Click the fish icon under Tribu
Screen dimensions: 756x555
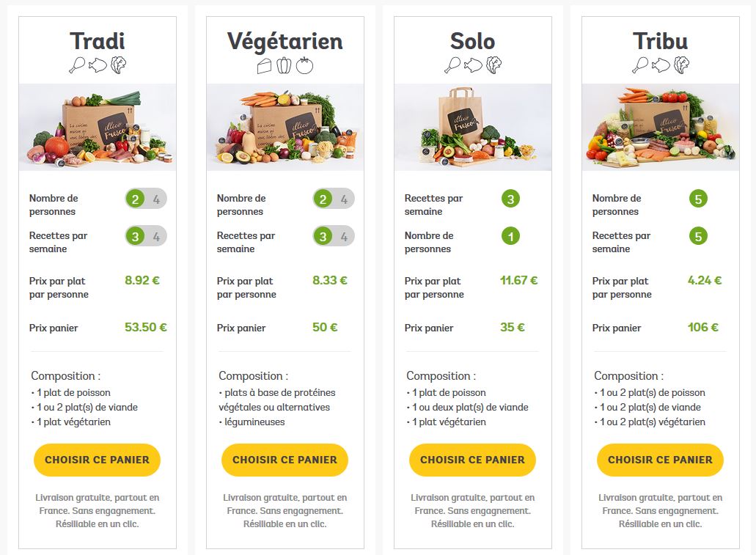pyautogui.click(x=661, y=65)
